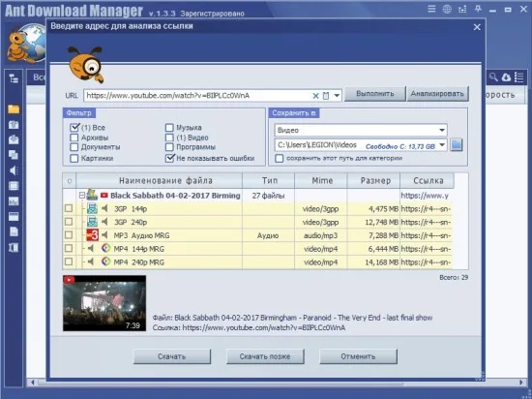Check the 3GP 144p row checkbox
This screenshot has height=399, width=532.
pos(69,208)
